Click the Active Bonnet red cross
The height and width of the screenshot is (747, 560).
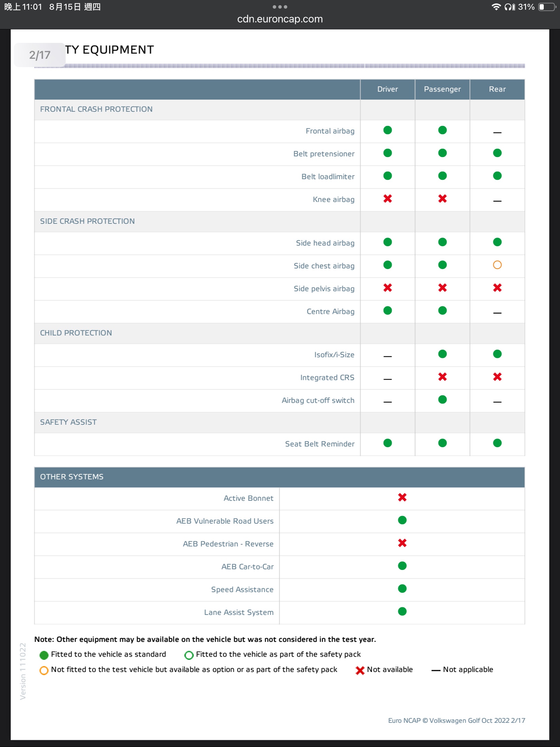(x=402, y=497)
